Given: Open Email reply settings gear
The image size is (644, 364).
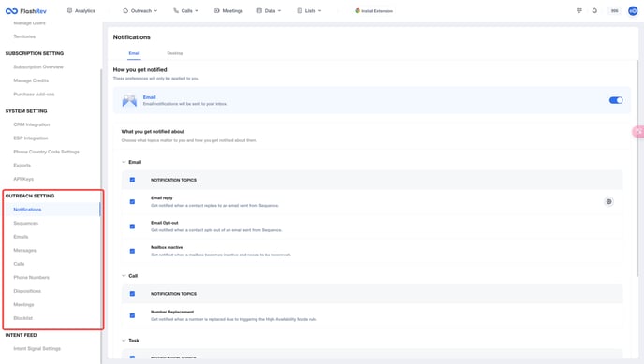Looking at the screenshot, I should click(608, 201).
